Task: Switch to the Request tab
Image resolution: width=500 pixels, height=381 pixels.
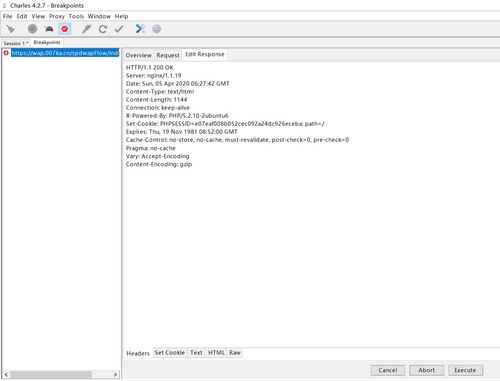Action: pos(168,55)
